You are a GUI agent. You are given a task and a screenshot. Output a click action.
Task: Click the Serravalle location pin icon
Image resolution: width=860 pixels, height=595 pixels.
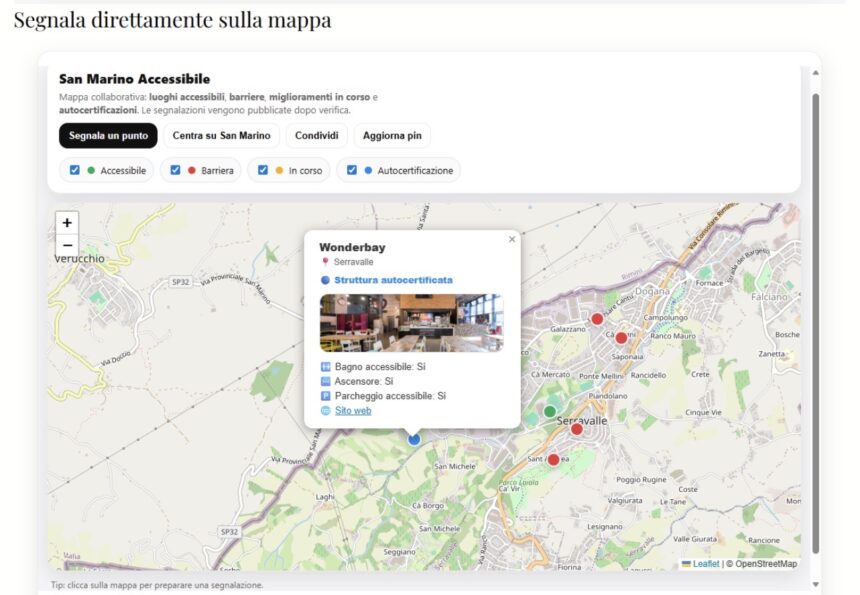point(323,261)
